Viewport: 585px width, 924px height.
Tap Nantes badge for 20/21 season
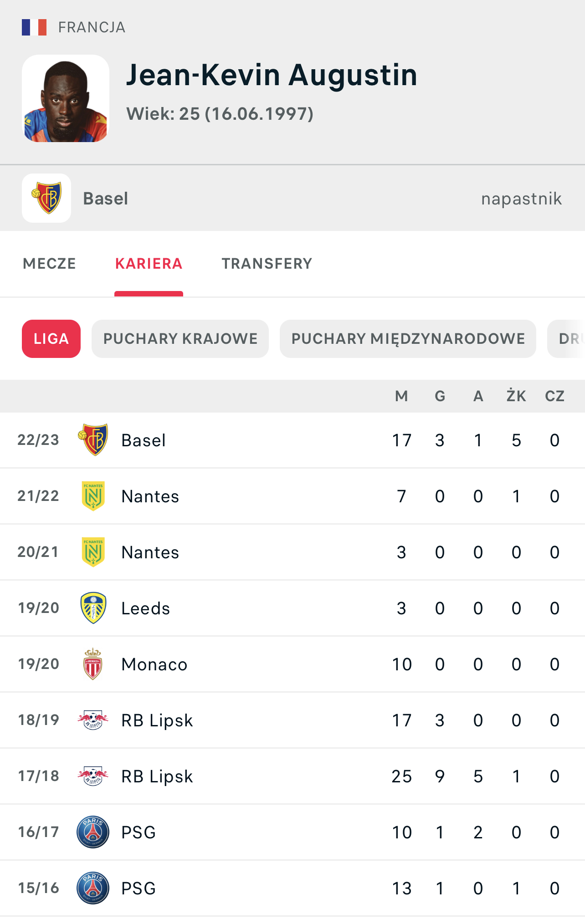(x=93, y=552)
